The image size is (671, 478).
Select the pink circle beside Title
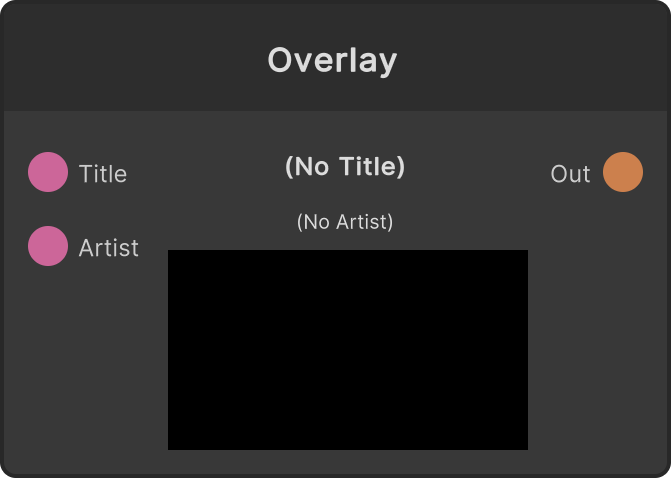[48, 172]
